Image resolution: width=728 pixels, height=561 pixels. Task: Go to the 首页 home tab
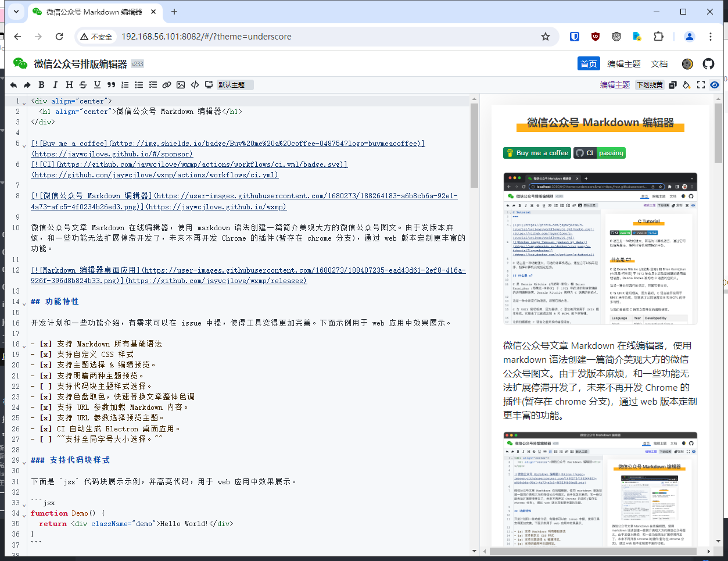point(589,64)
